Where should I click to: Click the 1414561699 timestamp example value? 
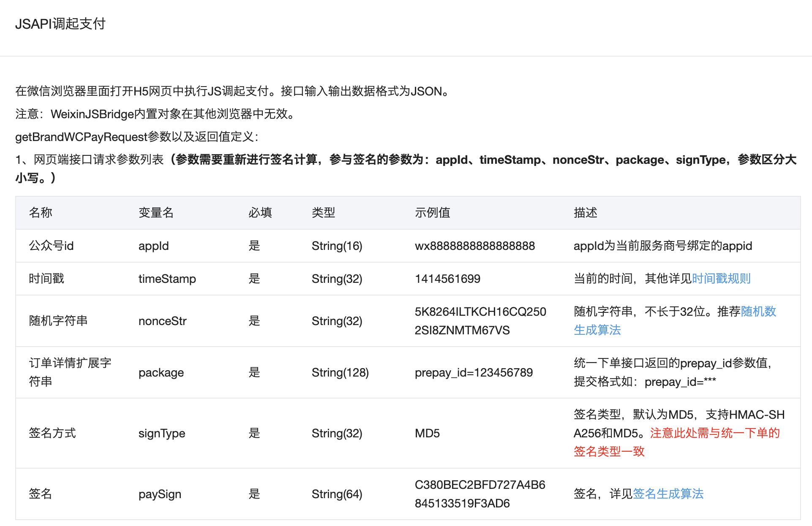tap(447, 279)
